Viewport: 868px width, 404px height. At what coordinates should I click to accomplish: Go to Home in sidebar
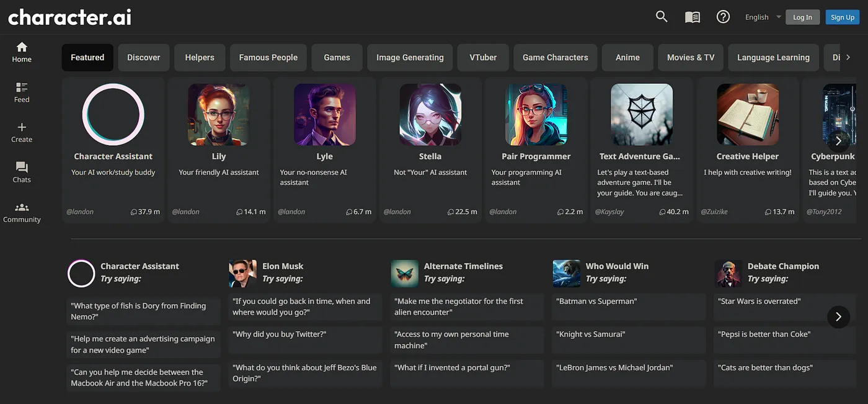pyautogui.click(x=22, y=52)
